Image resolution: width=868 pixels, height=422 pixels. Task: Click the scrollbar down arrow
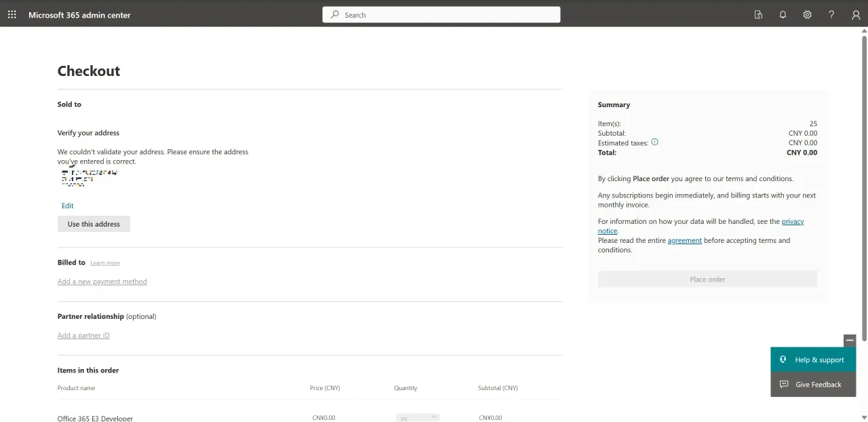tap(863, 417)
